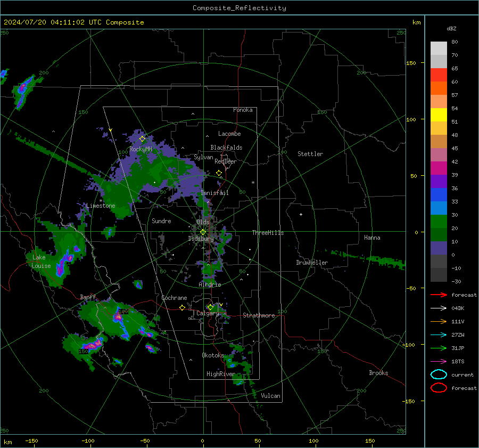Screen dimensions: 479x448
Task: Click the HighRiver city label
Action: coord(221,374)
